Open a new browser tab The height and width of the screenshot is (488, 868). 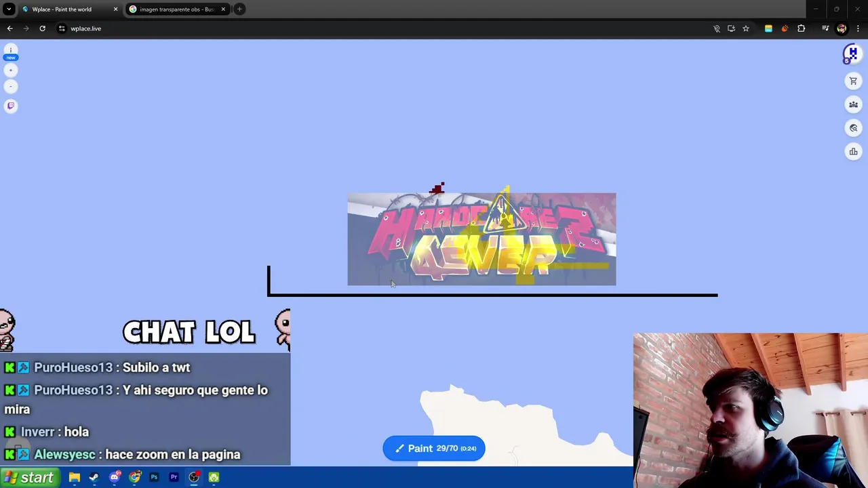[239, 9]
